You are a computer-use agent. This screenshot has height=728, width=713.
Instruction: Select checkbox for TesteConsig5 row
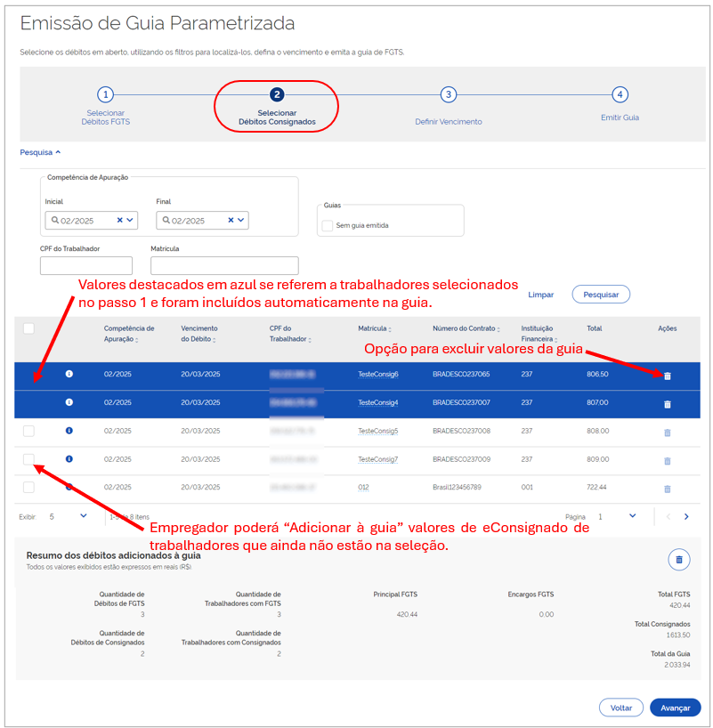[28, 431]
